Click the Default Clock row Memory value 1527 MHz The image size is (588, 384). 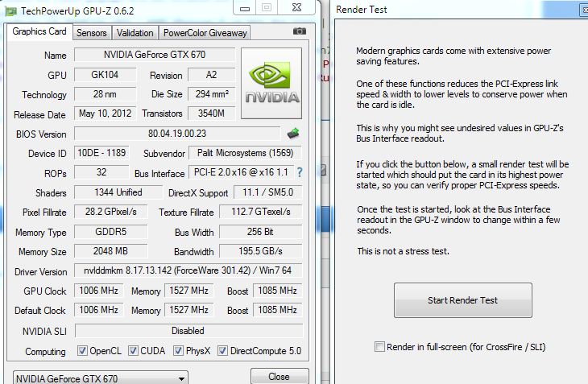pyautogui.click(x=189, y=310)
